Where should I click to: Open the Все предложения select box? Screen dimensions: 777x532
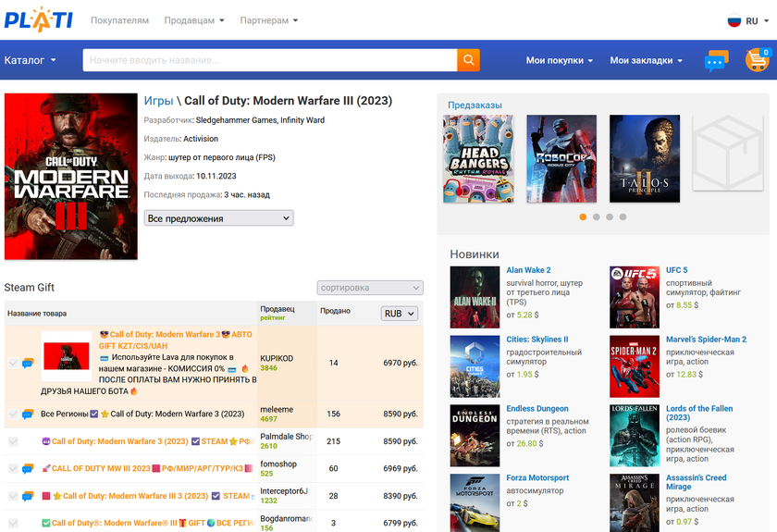tap(218, 218)
